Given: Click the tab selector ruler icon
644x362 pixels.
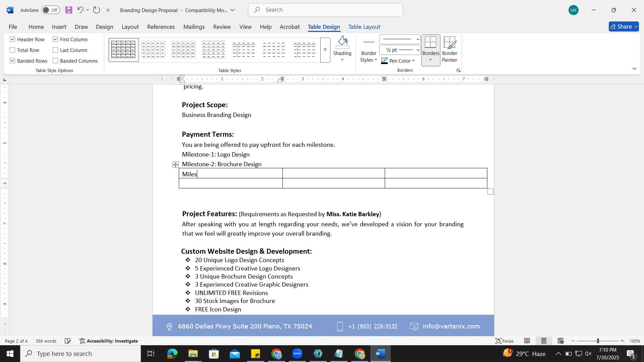Looking at the screenshot, I should (4, 80).
